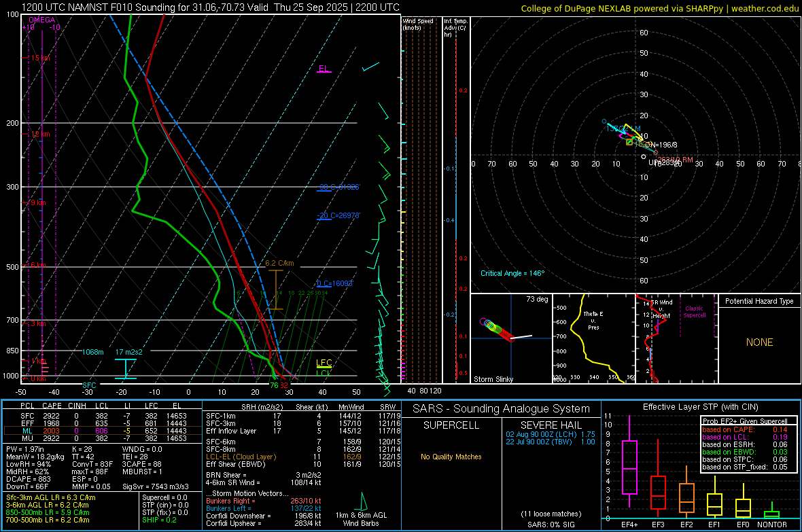Click the green SHIP = 0.2 value
Screen dimensions: 802x532
[159, 520]
